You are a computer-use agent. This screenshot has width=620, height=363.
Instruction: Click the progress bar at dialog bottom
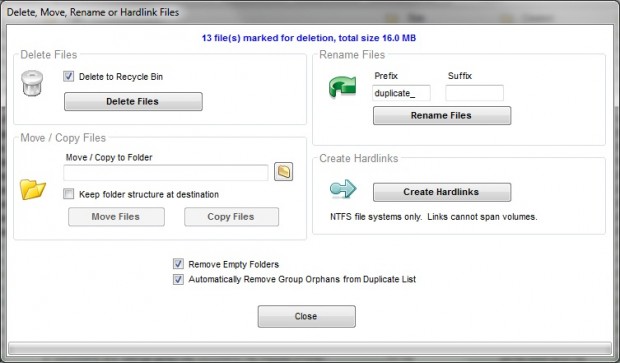click(310, 348)
